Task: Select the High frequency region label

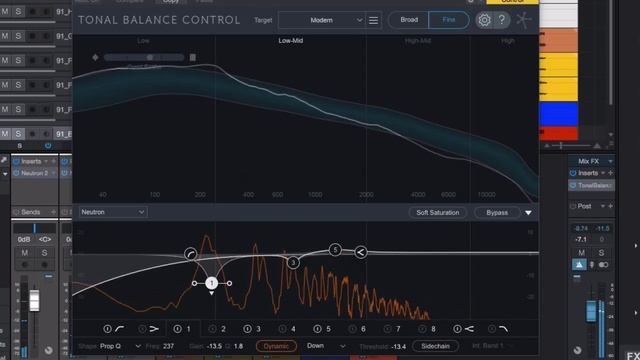Action: click(508, 40)
